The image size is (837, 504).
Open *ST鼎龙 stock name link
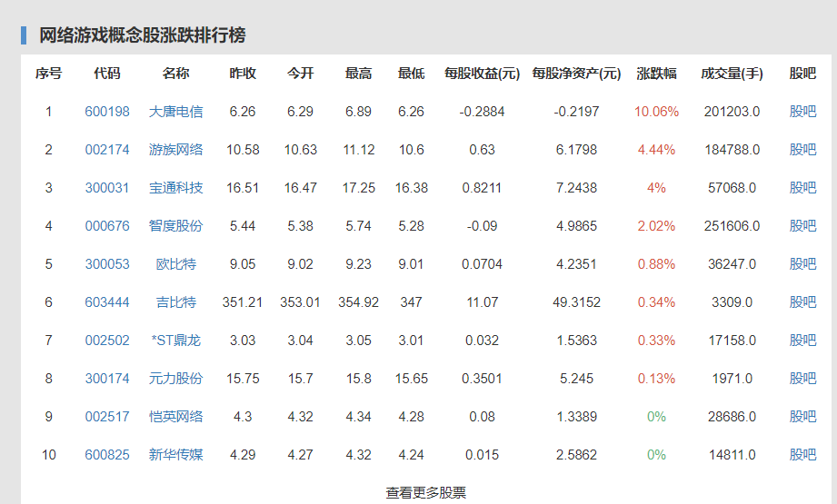point(175,341)
